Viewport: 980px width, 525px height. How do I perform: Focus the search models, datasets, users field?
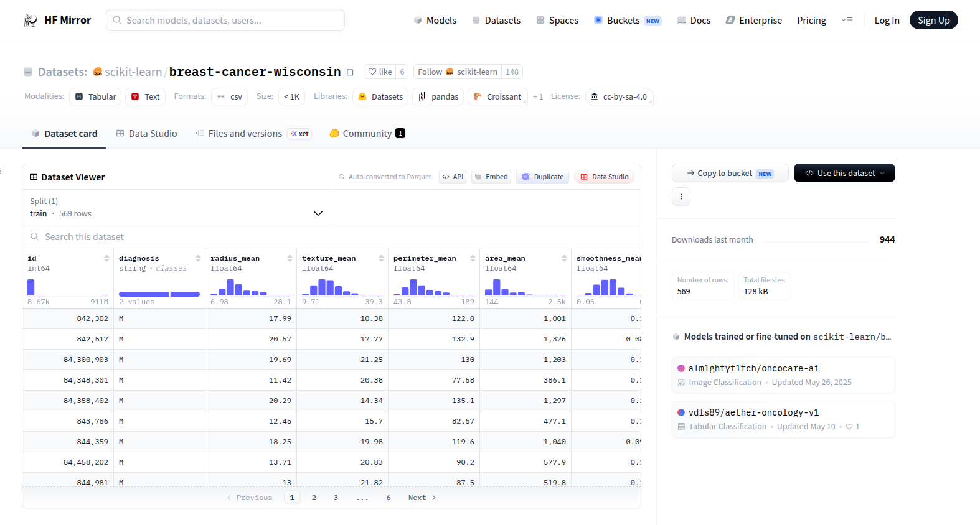point(225,21)
